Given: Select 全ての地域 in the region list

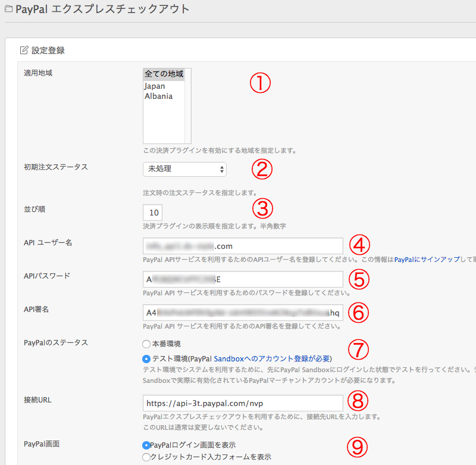Looking at the screenshot, I should [x=165, y=74].
